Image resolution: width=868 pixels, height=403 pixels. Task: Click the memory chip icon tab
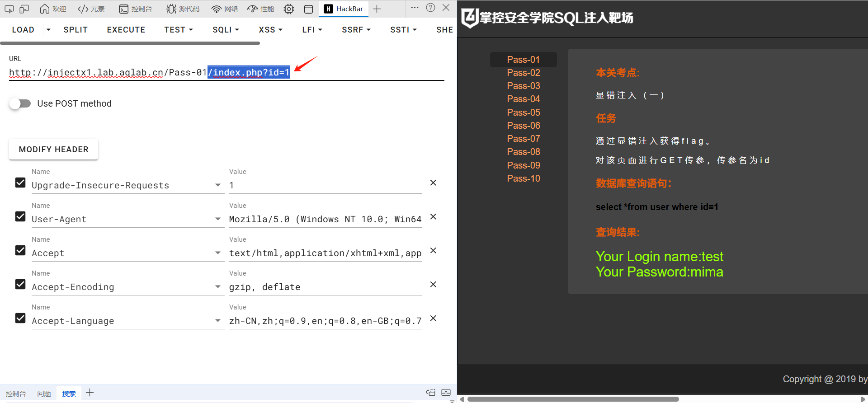coord(289,9)
